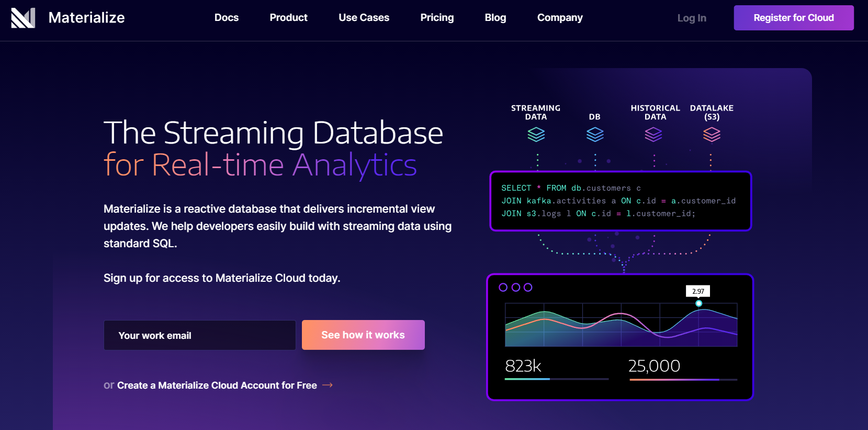
Task: Click the arrow icon after Create Account link
Action: coord(328,385)
